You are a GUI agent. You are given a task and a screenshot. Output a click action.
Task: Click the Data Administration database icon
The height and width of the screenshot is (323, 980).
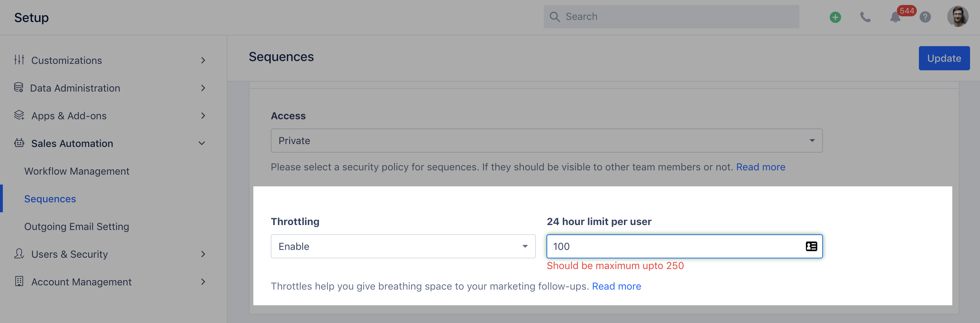18,87
